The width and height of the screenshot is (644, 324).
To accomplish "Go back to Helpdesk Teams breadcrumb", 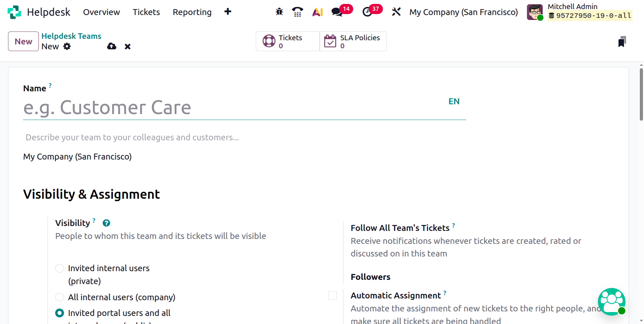I will point(71,36).
